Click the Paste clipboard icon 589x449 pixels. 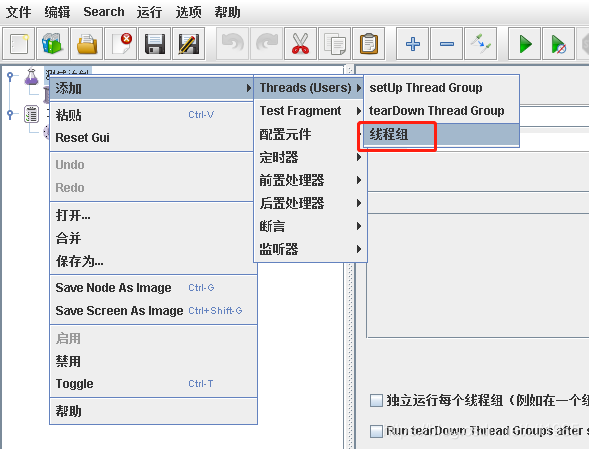click(369, 44)
